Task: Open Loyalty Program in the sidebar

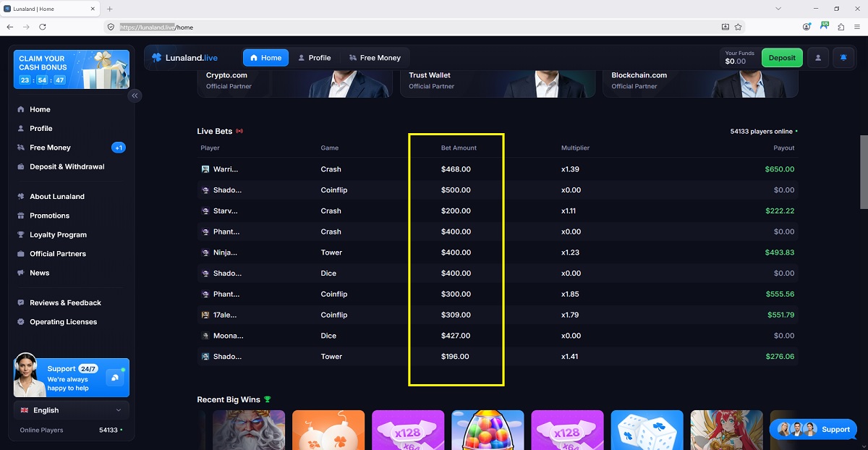Action: click(x=58, y=234)
